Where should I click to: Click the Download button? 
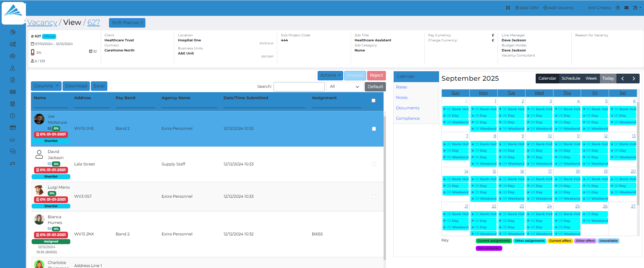(x=76, y=86)
